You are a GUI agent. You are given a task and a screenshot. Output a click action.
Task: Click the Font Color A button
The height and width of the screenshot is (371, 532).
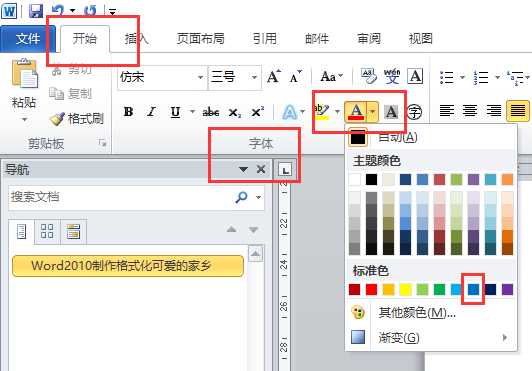pos(356,112)
